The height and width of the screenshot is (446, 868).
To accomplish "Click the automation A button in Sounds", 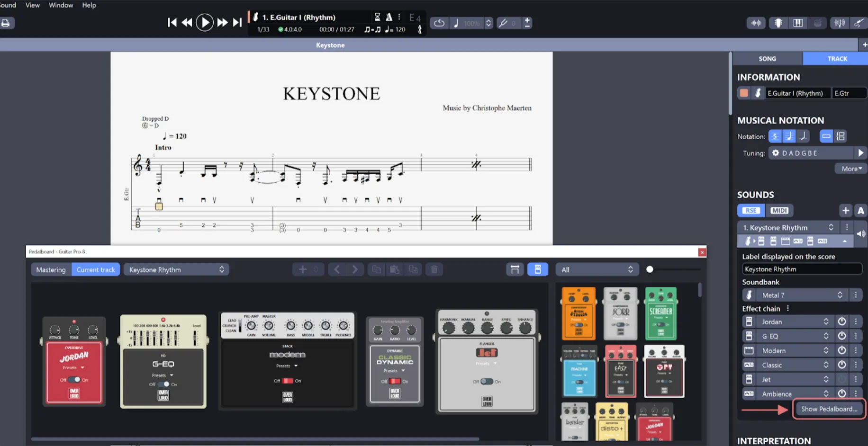I will (x=861, y=210).
